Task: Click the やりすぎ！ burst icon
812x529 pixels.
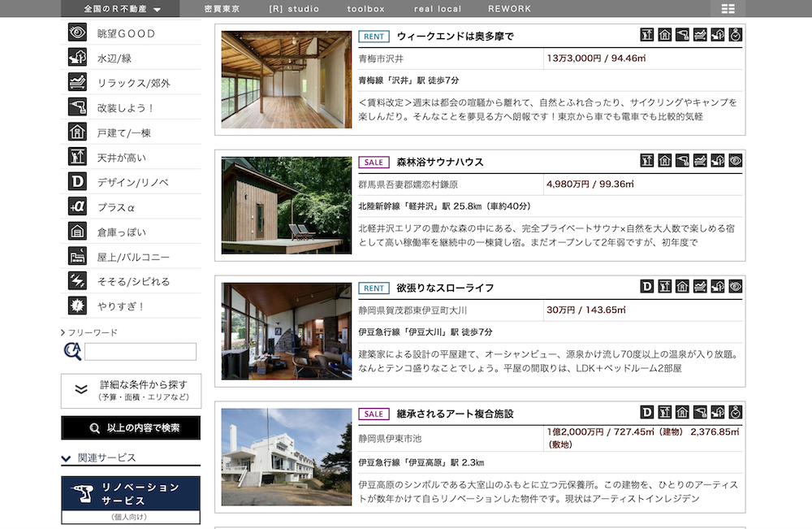Action: (77, 306)
